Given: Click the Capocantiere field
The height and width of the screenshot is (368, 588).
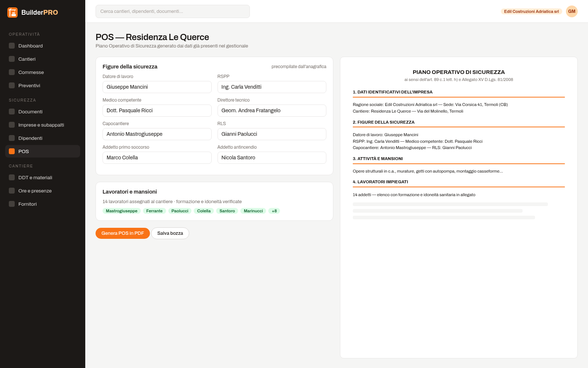Looking at the screenshot, I should pos(157,134).
